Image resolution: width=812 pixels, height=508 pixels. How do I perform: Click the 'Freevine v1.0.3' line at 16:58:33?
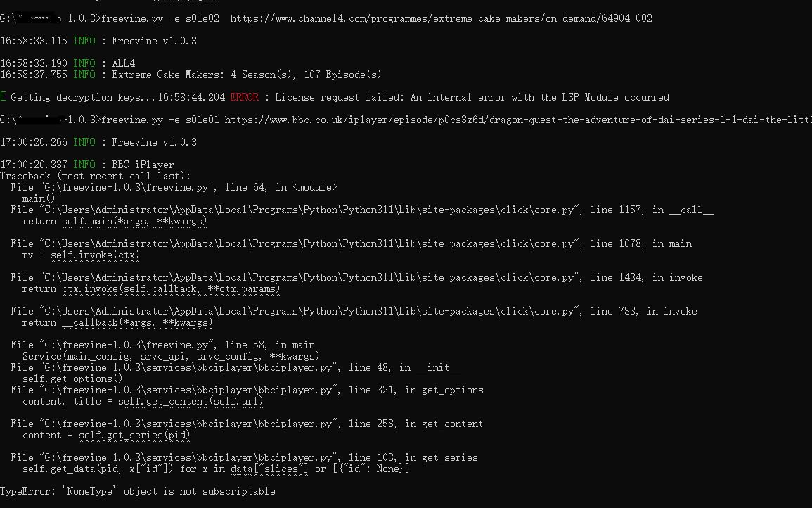[x=98, y=41]
